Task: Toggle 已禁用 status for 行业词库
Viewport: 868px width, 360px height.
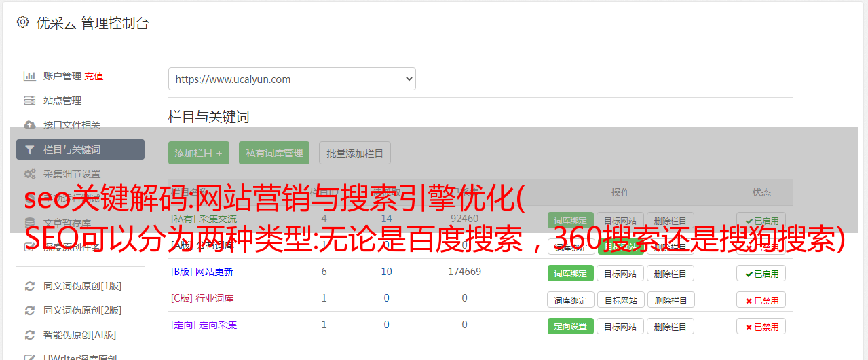Action: click(761, 300)
